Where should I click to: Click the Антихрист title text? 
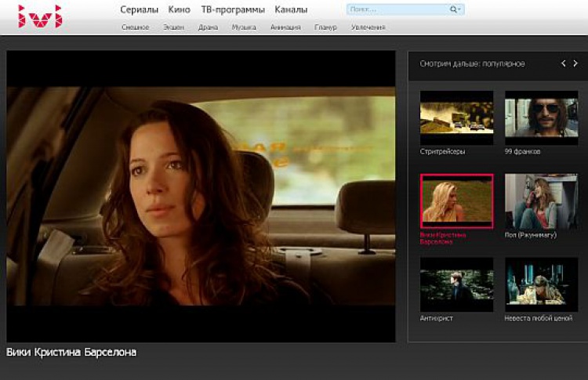pyautogui.click(x=437, y=319)
